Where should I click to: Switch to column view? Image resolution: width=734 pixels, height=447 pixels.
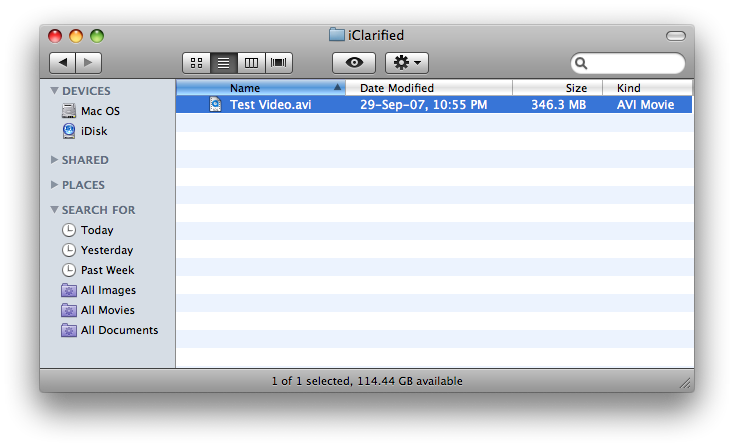click(251, 63)
